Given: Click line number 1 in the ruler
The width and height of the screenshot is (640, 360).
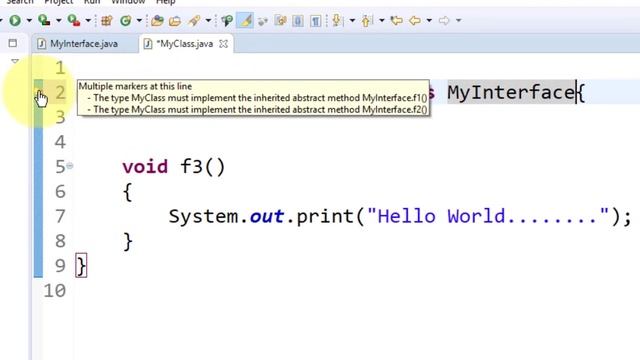Looking at the screenshot, I should (60, 68).
